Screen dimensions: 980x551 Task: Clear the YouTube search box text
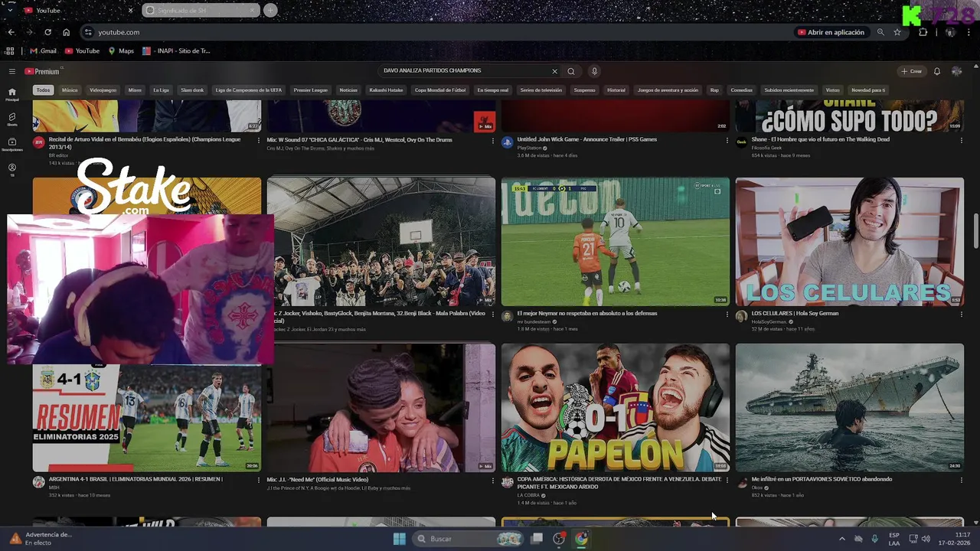coord(554,71)
